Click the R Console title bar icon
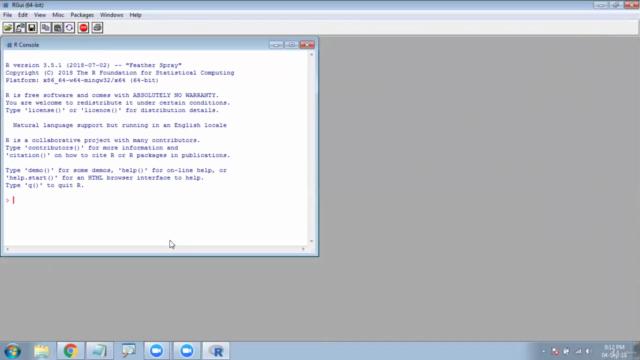Screen dimensions: 640x360 click(9, 45)
